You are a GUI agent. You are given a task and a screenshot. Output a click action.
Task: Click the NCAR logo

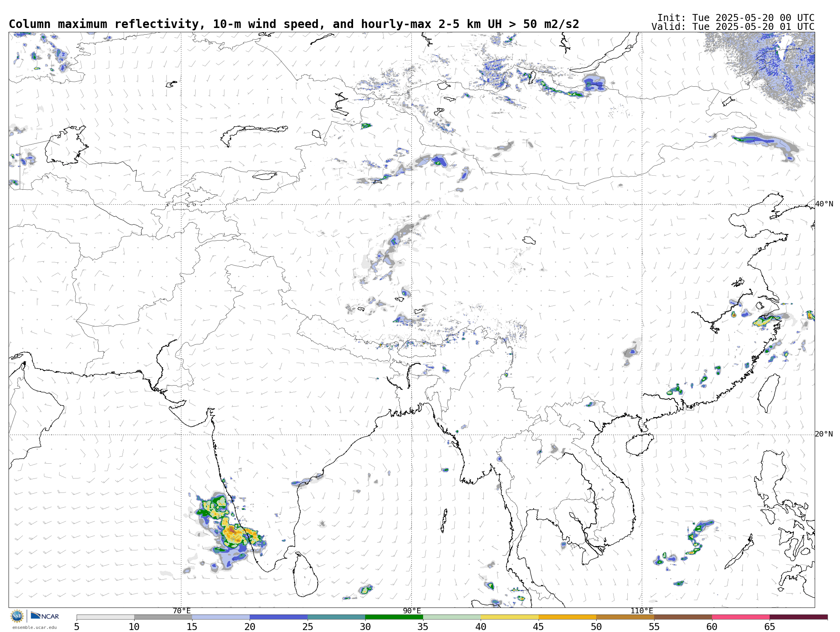click(x=45, y=616)
